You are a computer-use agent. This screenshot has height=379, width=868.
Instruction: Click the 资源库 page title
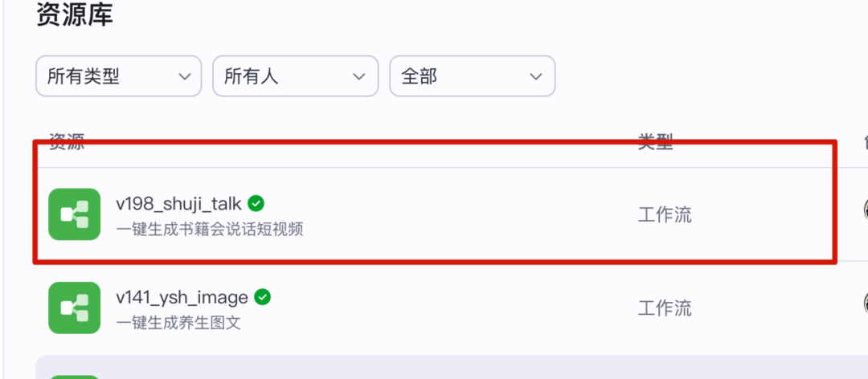pyautogui.click(x=75, y=16)
